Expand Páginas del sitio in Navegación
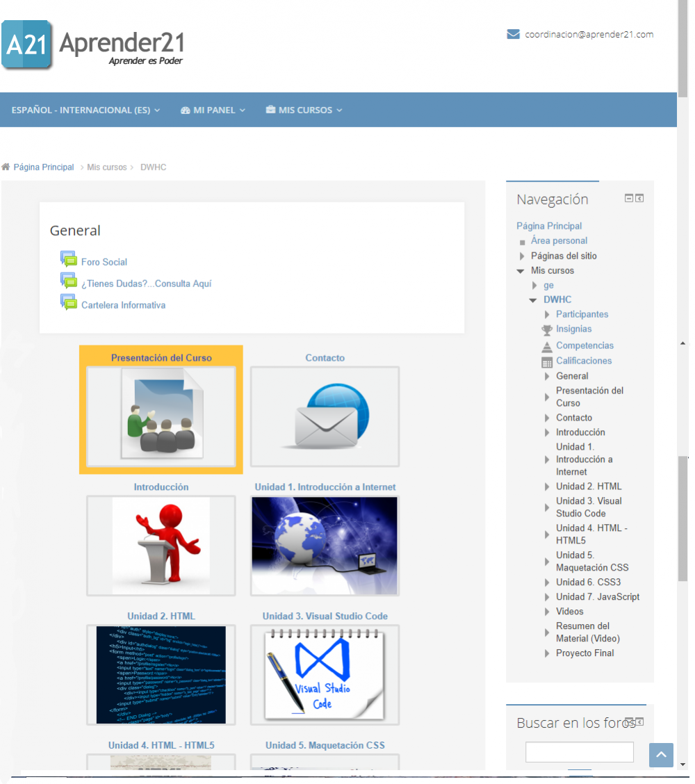This screenshot has width=695, height=784. tap(521, 256)
